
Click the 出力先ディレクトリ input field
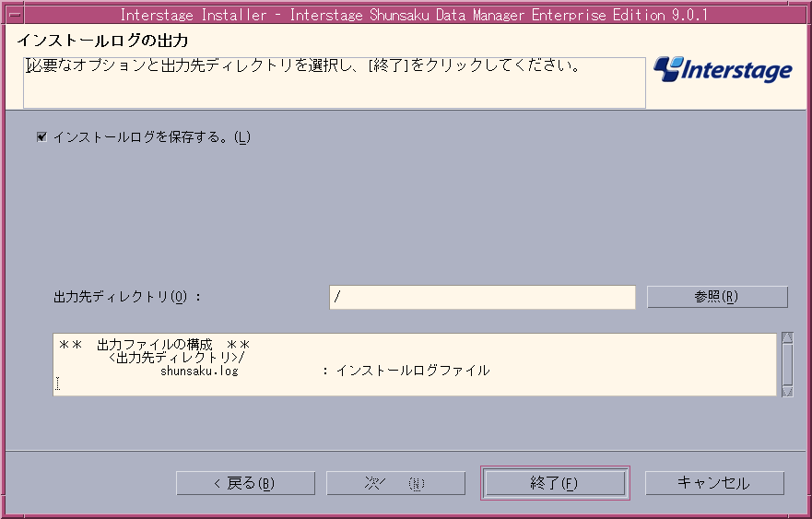(482, 298)
